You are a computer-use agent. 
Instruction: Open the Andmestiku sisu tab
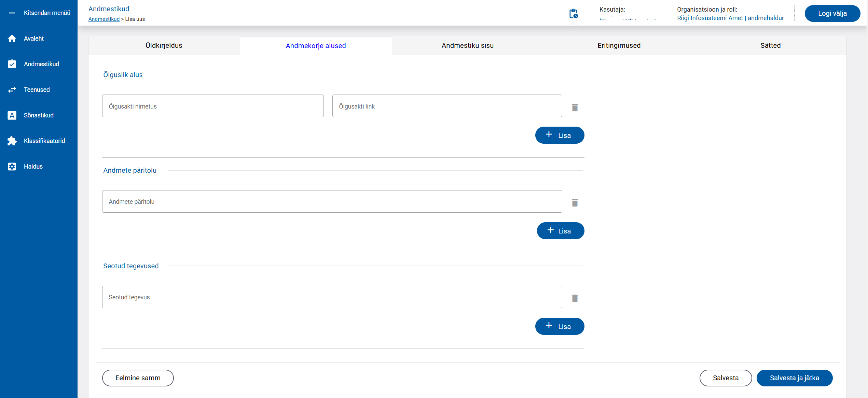[x=467, y=45]
